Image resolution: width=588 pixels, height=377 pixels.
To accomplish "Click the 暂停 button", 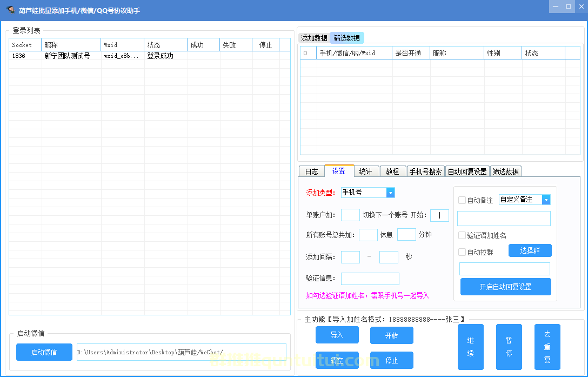I will point(509,347).
